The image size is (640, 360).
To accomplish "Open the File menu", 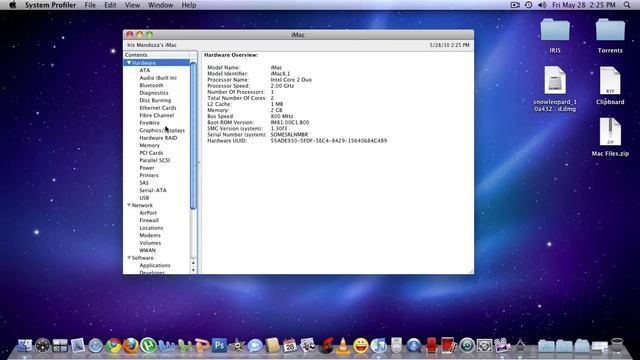I will click(x=90, y=5).
